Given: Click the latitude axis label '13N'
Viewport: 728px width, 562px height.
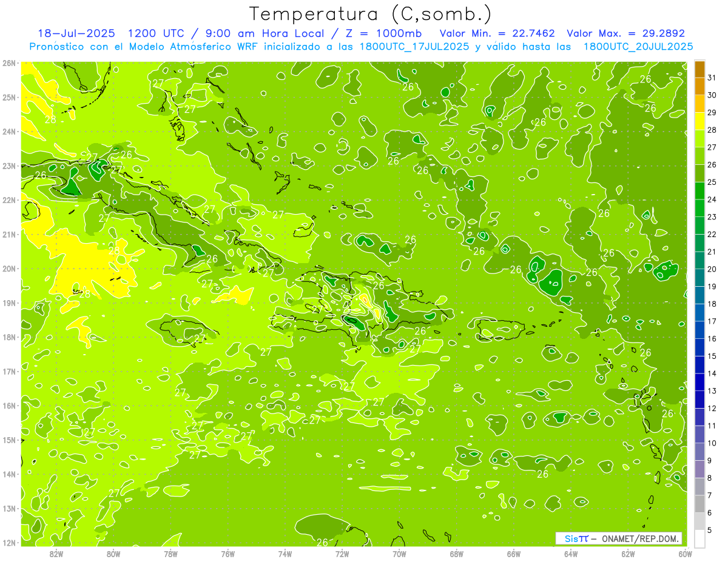Looking at the screenshot, I should point(8,509).
